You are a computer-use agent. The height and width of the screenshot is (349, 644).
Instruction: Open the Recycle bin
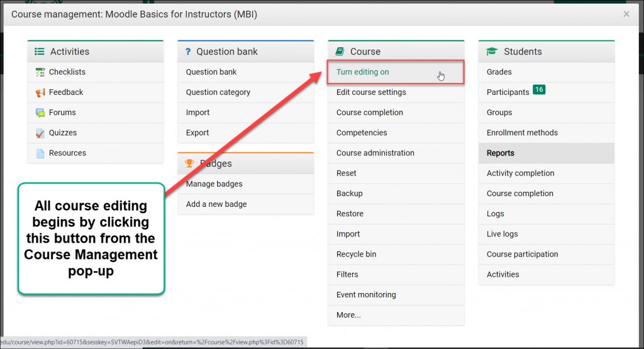tap(356, 254)
